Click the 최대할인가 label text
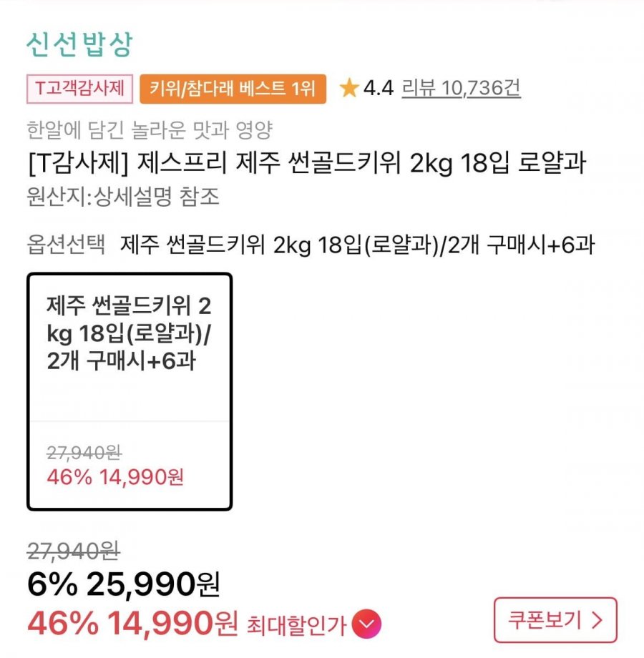Screen dimensions: 644x658 296,627
